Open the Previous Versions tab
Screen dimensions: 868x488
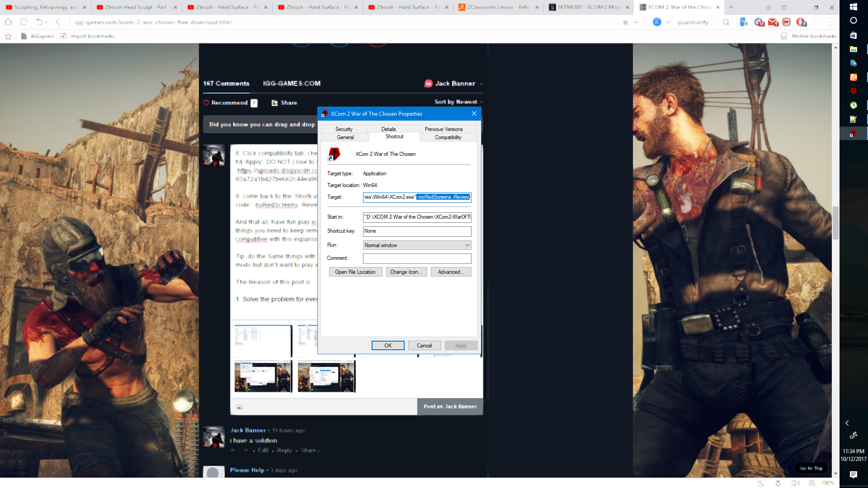(x=443, y=129)
